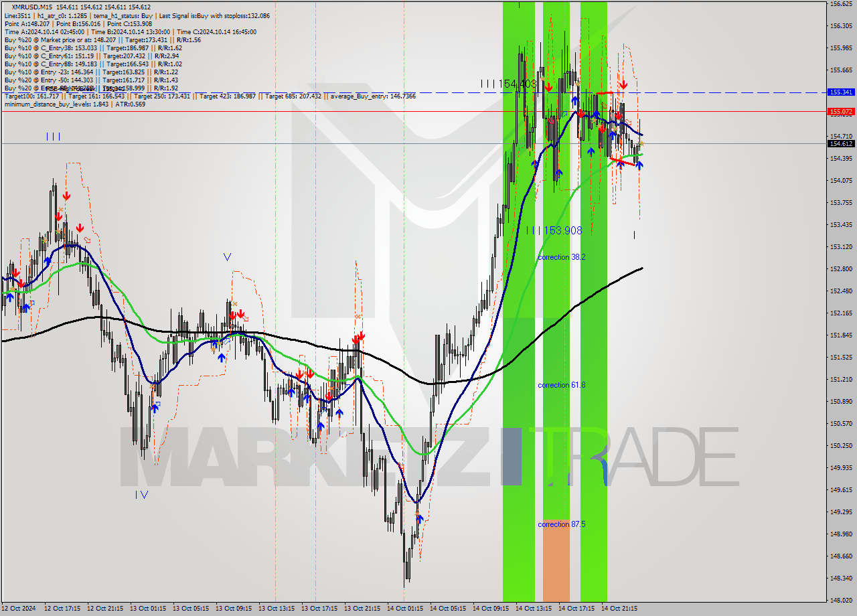Screen dimensions: 857x616
Task: Click the 155.985 price axis label
Action: click(841, 48)
